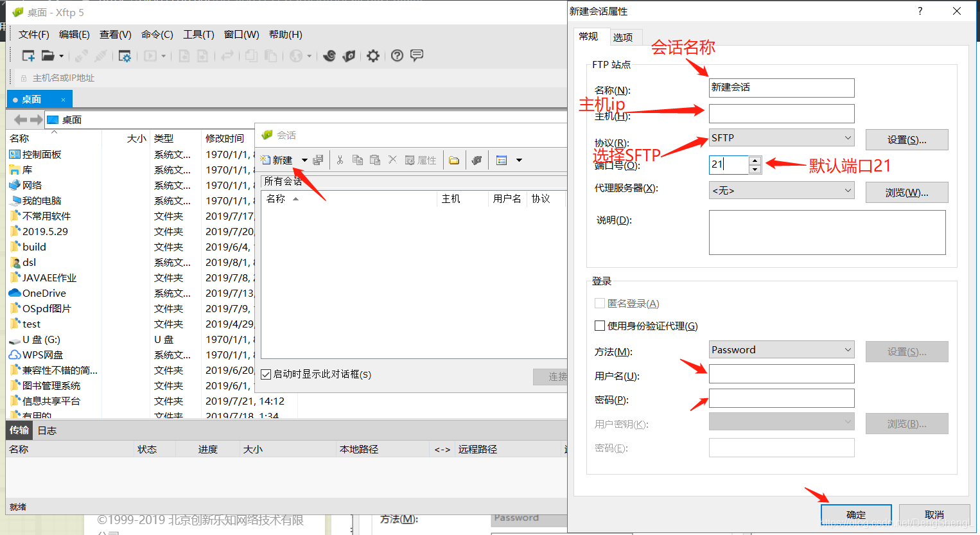This screenshot has width=980, height=535.
Task: Open the 文件(F) menu
Action: coord(33,35)
